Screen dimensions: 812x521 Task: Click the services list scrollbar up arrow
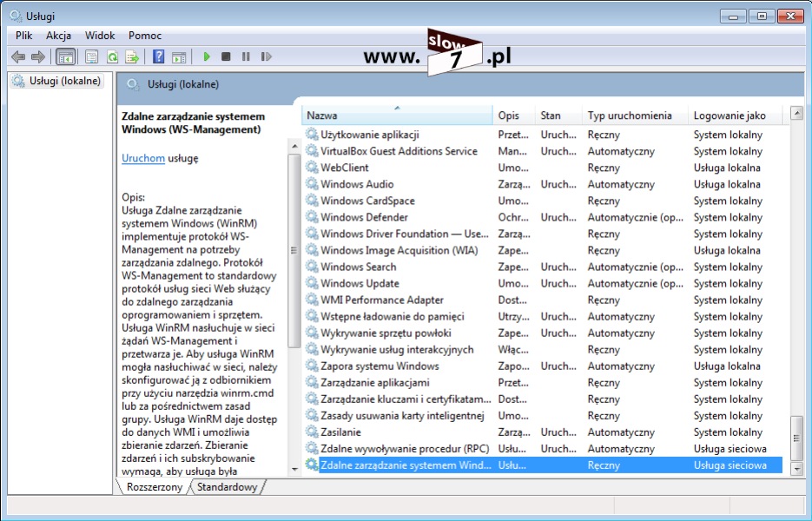[x=796, y=112]
